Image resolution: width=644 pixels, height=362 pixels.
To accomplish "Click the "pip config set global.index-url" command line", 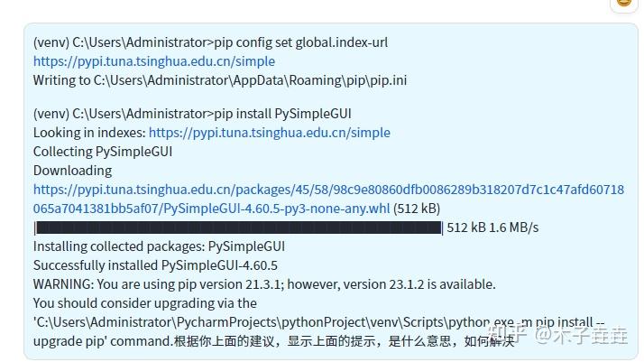I will [210, 42].
